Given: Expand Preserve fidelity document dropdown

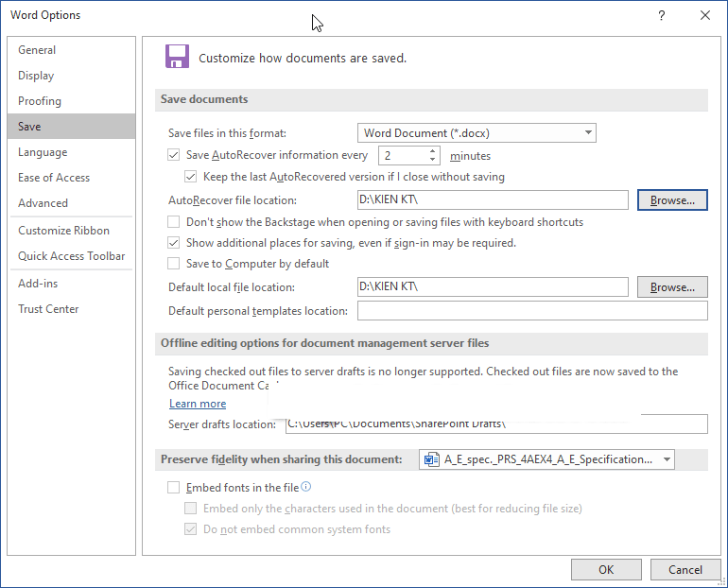Looking at the screenshot, I should (667, 460).
